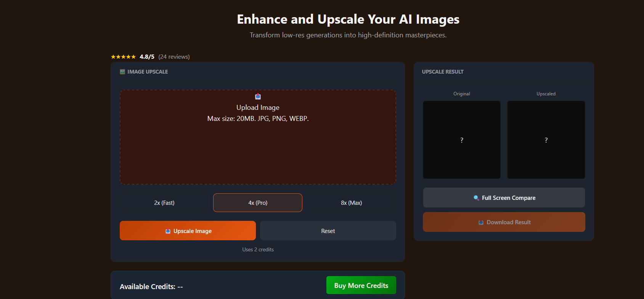The width and height of the screenshot is (644, 299).
Task: Click the "Upscaled" label above the preview
Action: pyautogui.click(x=546, y=94)
